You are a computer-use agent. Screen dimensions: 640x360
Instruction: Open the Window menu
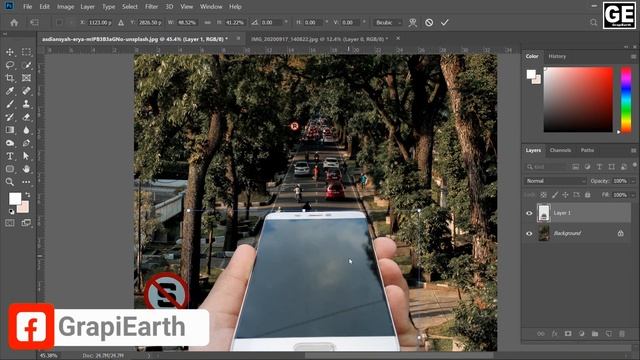pos(211,7)
